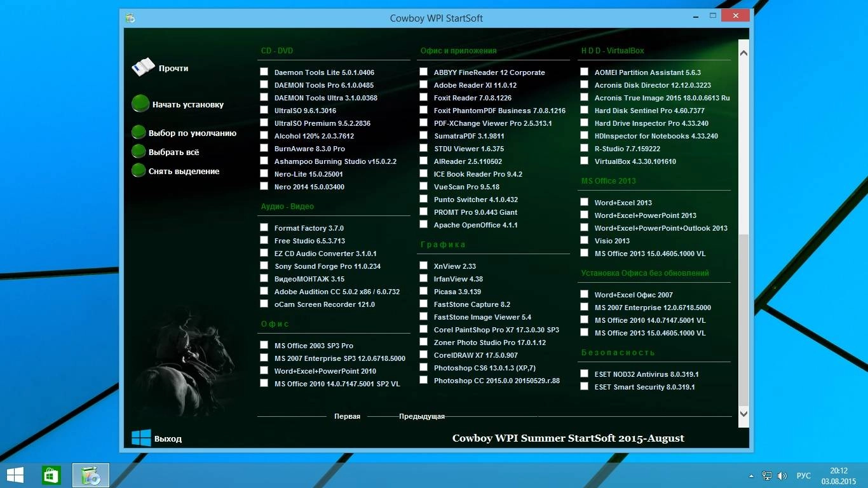The width and height of the screenshot is (868, 488).
Task: Click BurnAware 8.3.0 Pro label
Action: tap(309, 149)
